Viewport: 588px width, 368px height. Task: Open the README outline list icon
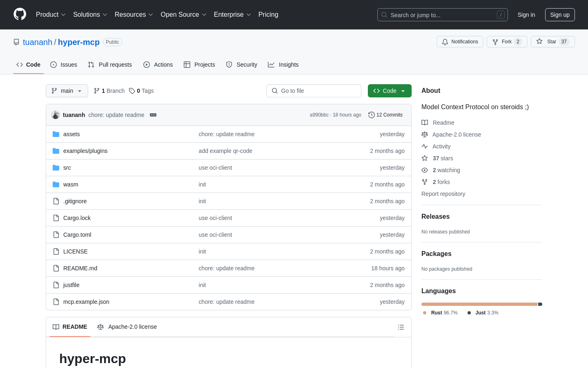[x=401, y=327]
